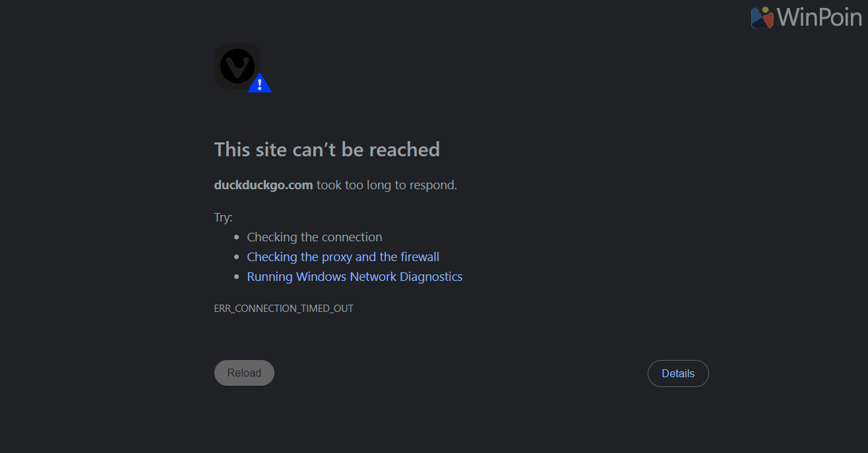Click the bullet before Windows Network Diagnostics
The height and width of the screenshot is (453, 868).
pos(237,277)
